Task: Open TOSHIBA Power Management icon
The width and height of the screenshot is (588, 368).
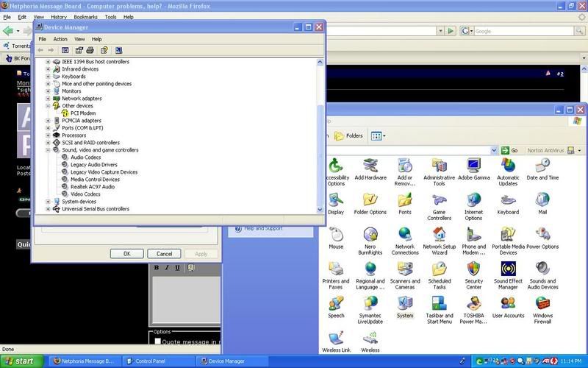Action: point(473,310)
